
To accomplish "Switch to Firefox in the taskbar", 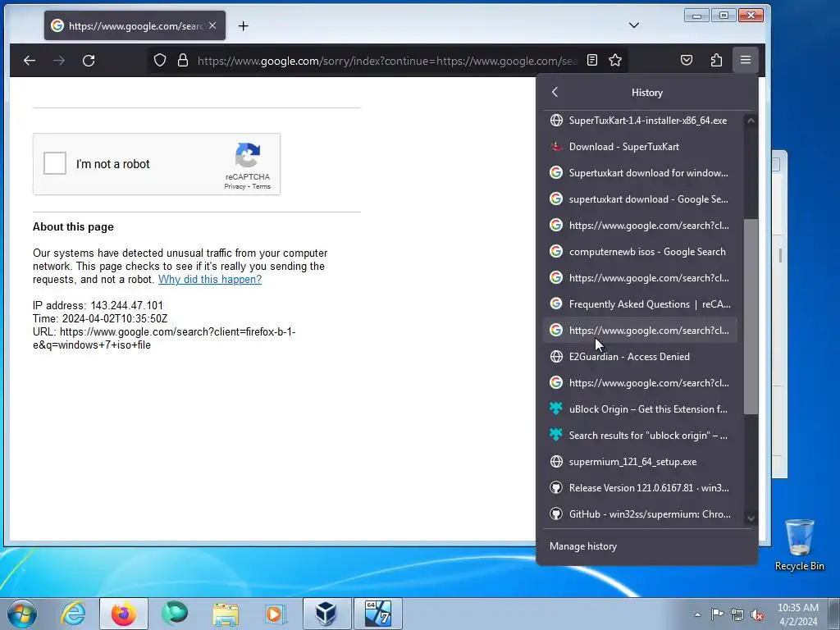I will pos(123,614).
